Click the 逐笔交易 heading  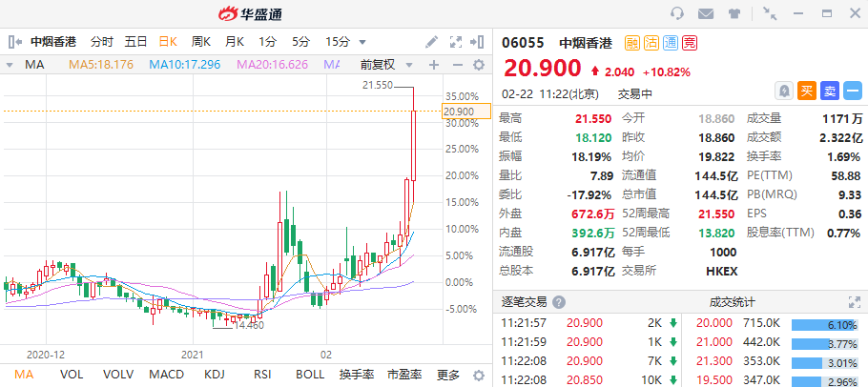pos(525,302)
